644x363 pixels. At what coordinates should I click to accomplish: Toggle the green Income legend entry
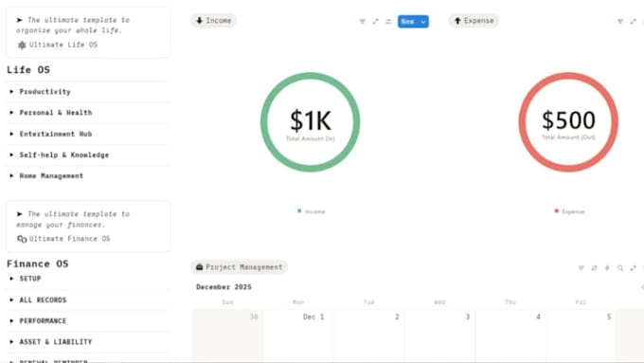point(312,211)
